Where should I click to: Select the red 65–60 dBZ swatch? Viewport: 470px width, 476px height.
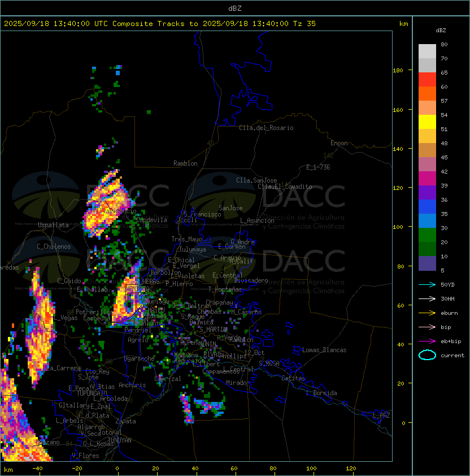coord(427,80)
